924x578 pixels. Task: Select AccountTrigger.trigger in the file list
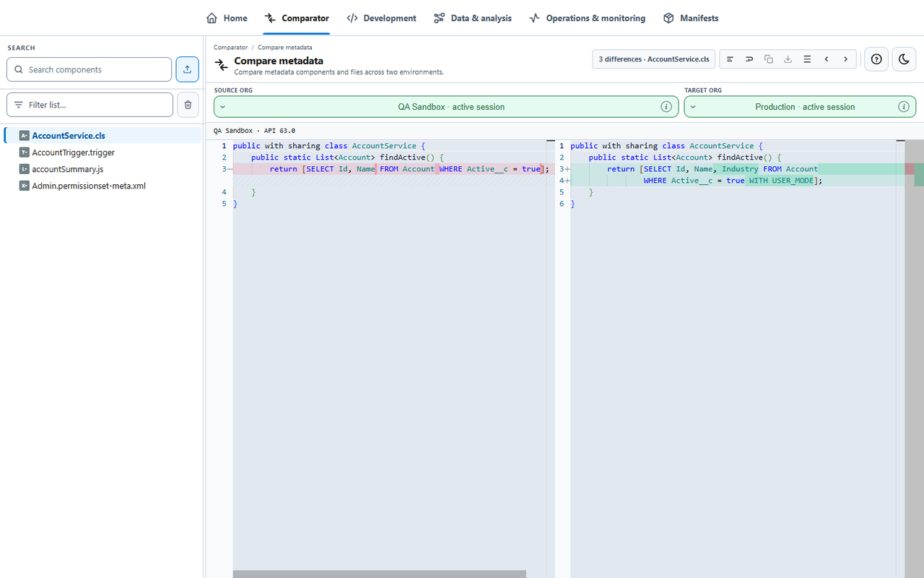click(x=103, y=152)
